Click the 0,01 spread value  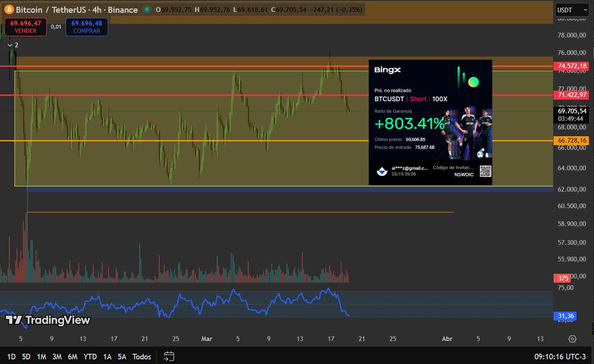(56, 27)
